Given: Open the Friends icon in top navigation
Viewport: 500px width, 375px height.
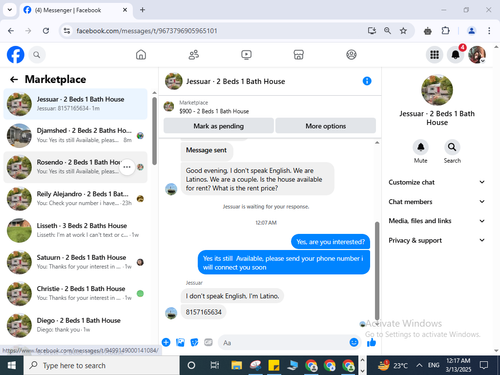Looking at the screenshot, I should [x=194, y=55].
